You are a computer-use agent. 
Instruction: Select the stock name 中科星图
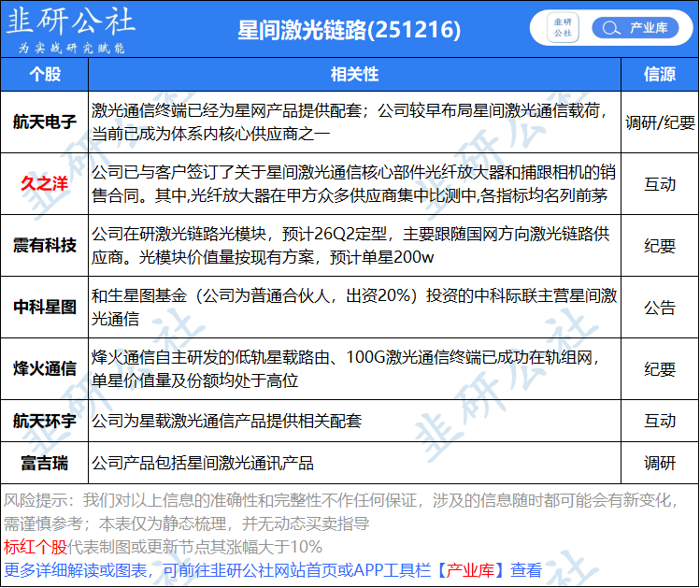[x=45, y=307]
